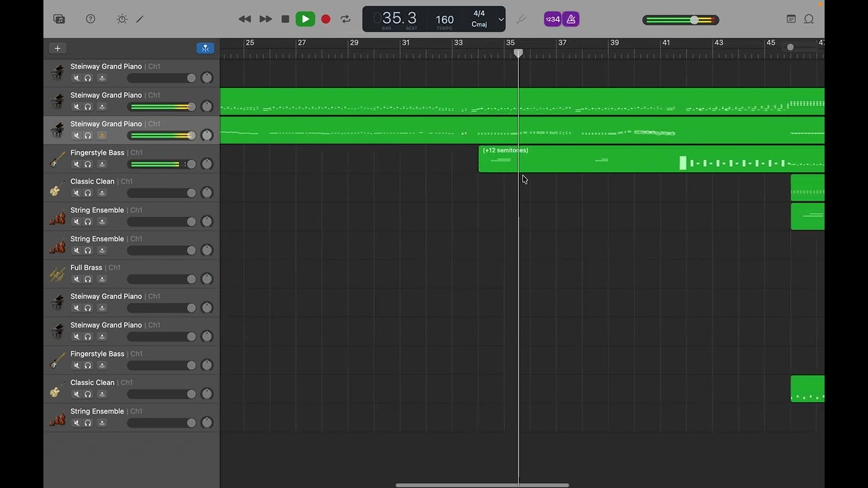Click the bottommost String Ensemble pan knob
This screenshot has width=868, height=488.
pyautogui.click(x=207, y=422)
